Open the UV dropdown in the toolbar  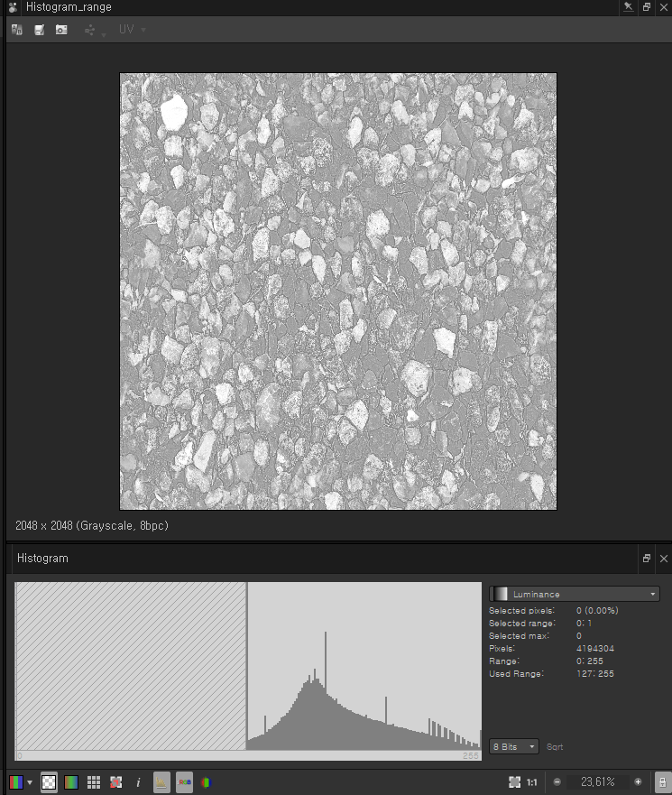pos(133,30)
